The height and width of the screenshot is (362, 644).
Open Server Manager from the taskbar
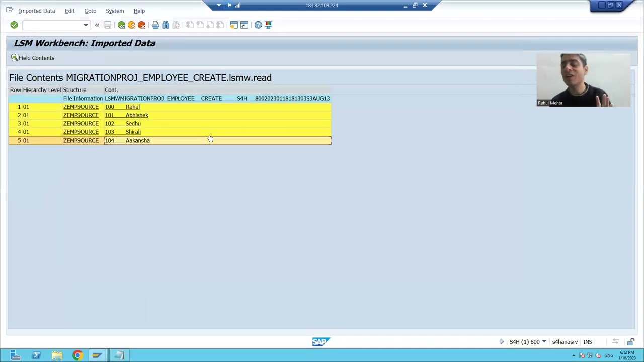[15, 355]
